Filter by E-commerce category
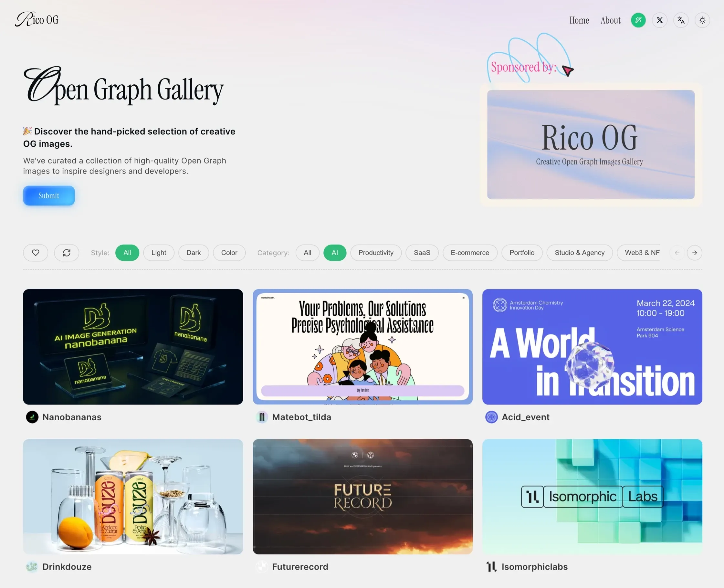This screenshot has height=588, width=724. pos(470,253)
